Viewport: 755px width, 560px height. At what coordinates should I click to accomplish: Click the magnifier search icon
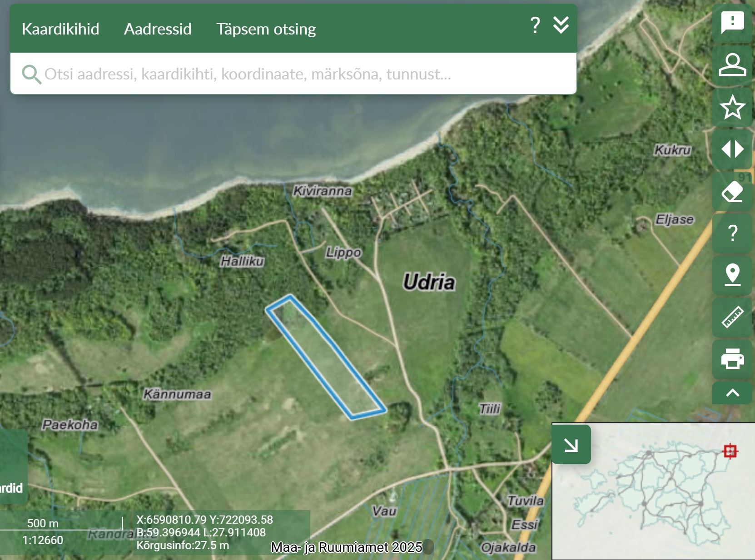click(x=31, y=74)
